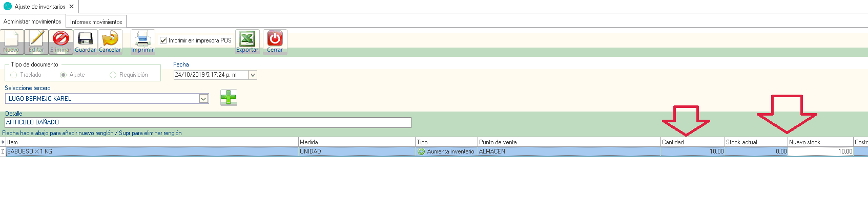
Task: Click the Stock actual column header
Action: pos(756,142)
